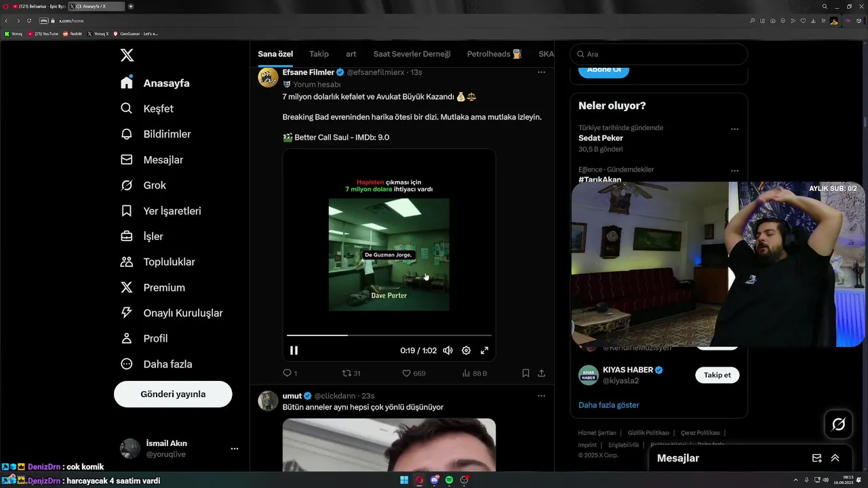Open Spotify from taskbar
This screenshot has width=868, height=488.
(x=449, y=480)
